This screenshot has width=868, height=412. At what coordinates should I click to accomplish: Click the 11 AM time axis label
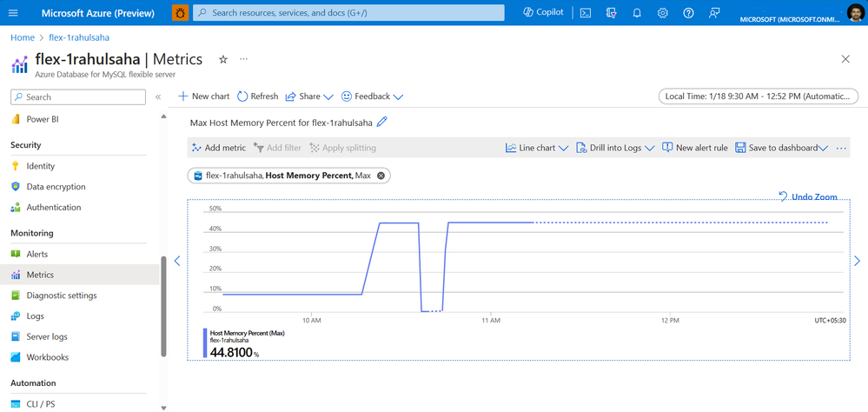click(x=491, y=321)
